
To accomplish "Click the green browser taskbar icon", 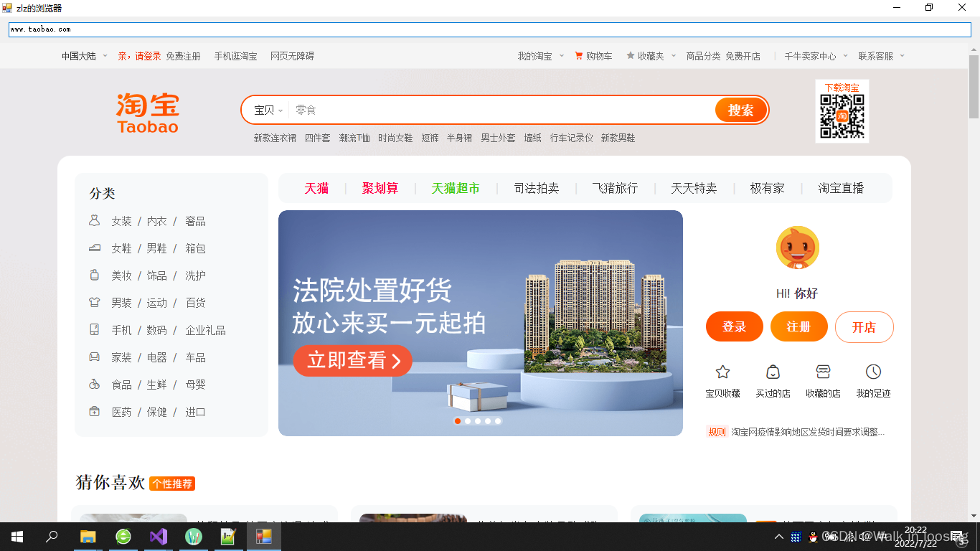I will coord(123,537).
